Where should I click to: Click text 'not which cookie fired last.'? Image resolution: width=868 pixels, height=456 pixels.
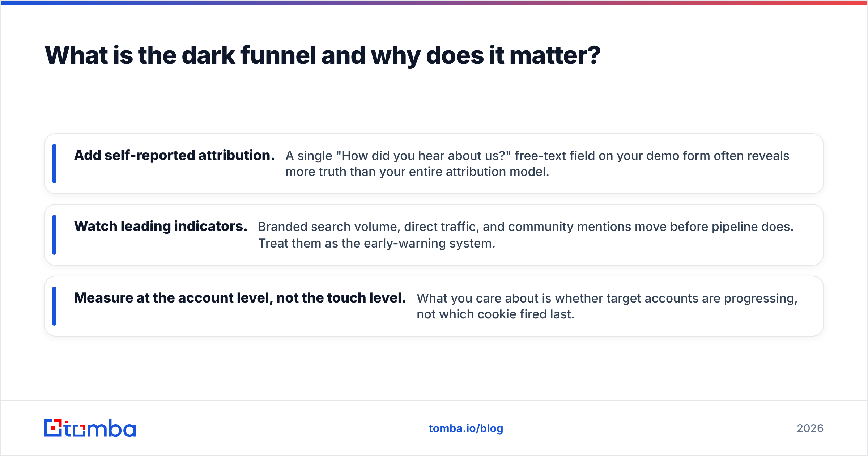click(495, 314)
